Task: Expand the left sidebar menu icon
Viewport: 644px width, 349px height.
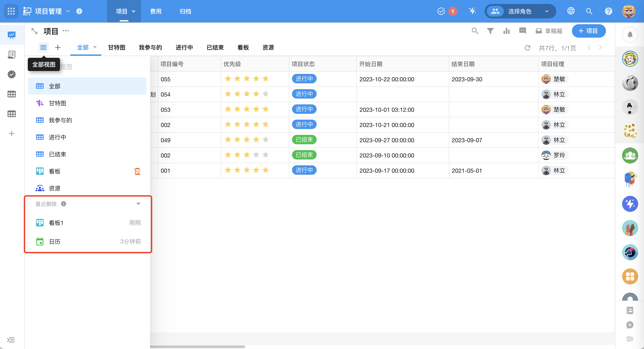Action: click(x=11, y=340)
